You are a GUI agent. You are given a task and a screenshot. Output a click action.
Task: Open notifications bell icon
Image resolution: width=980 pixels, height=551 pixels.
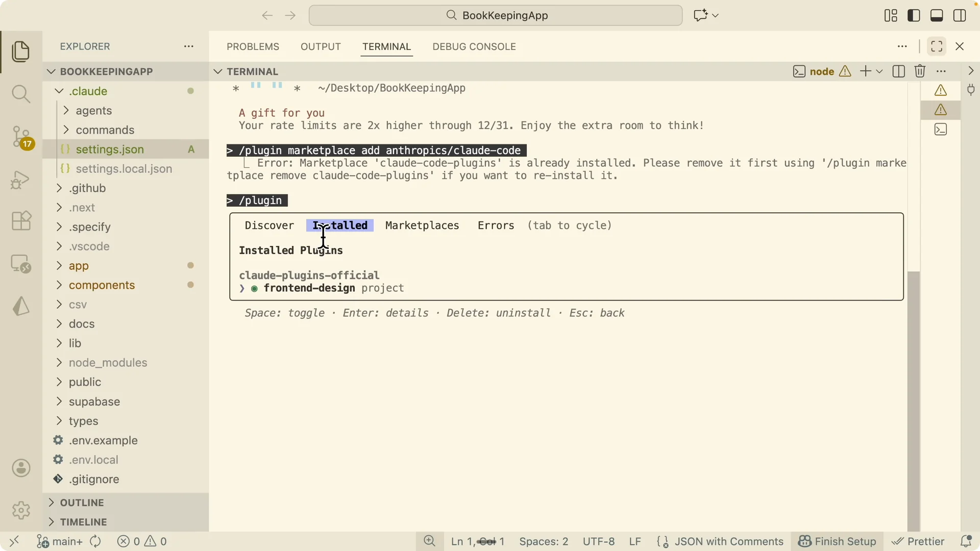pyautogui.click(x=966, y=541)
